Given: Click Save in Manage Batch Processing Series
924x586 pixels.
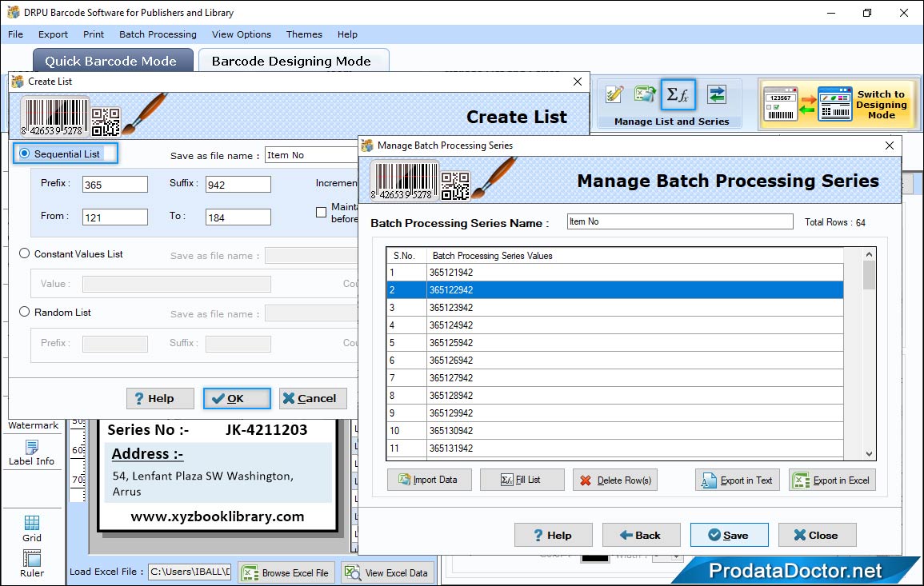Looking at the screenshot, I should click(730, 535).
